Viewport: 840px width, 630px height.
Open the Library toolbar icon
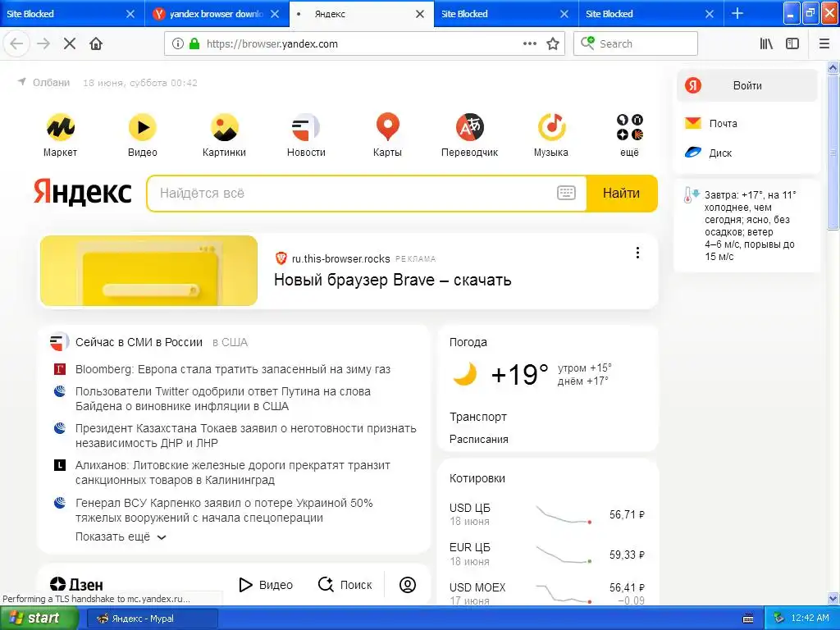[766, 44]
